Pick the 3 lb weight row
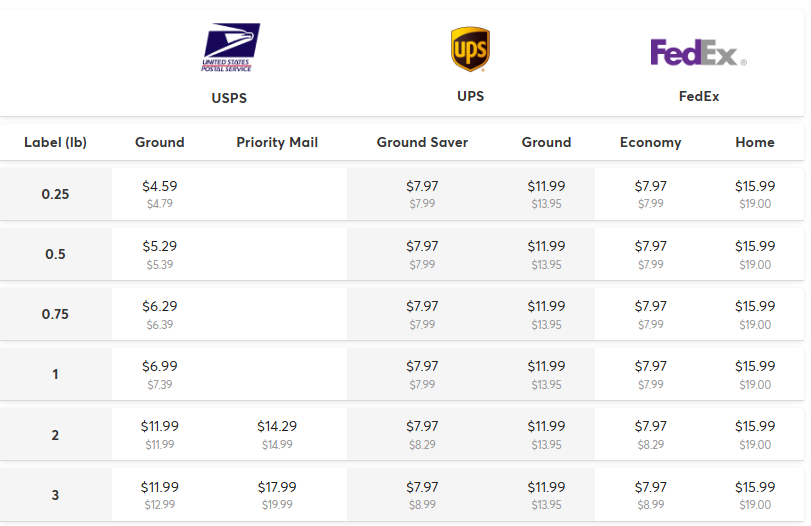The image size is (811, 526). click(55, 494)
